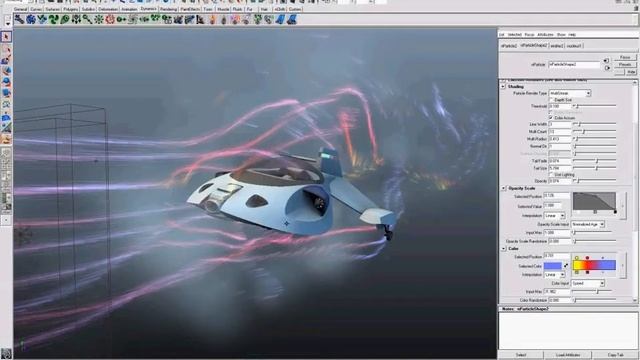Image resolution: width=640 pixels, height=360 pixels.
Task: Open the Show menu in Attribute Editor
Action: [561, 35]
